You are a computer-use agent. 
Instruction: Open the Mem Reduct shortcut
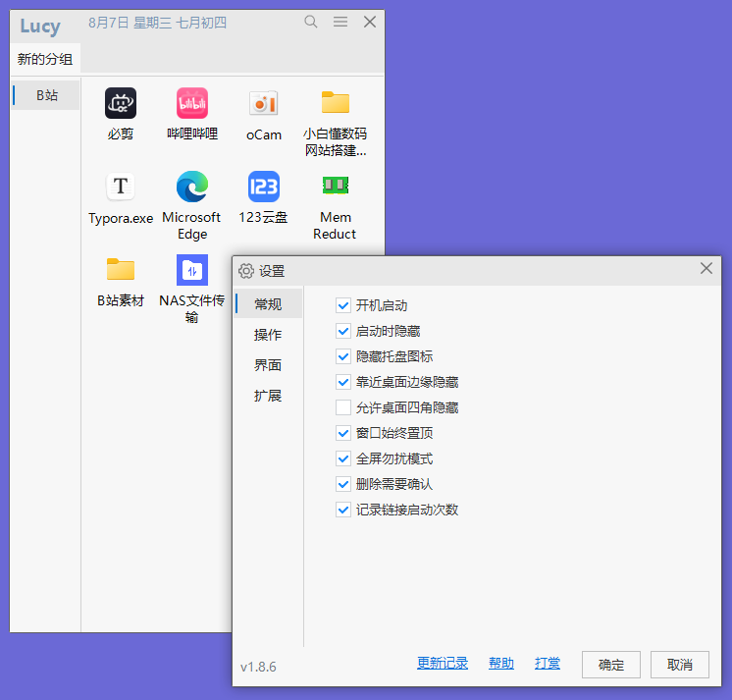tap(336, 185)
